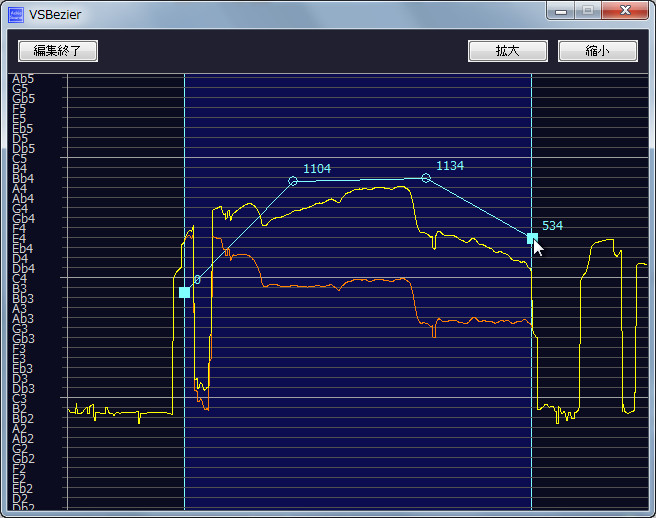
Task: Minimize the VSBezier window
Action: pos(561,11)
